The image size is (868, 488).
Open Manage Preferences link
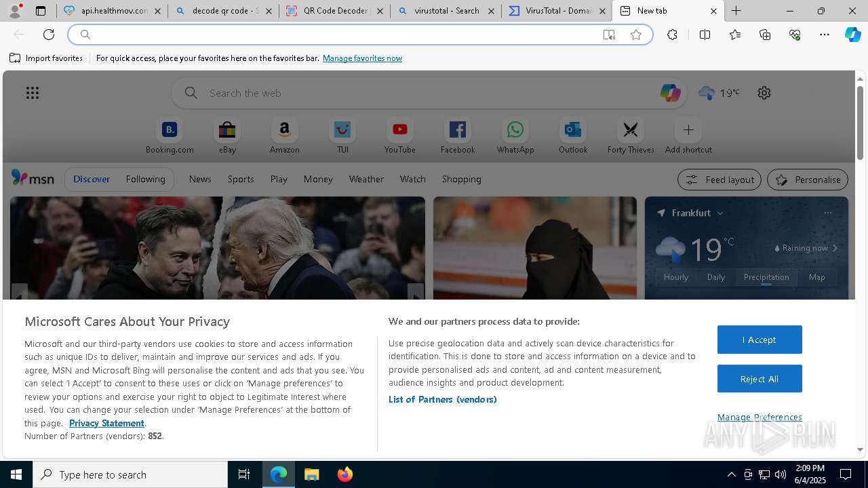coord(759,417)
